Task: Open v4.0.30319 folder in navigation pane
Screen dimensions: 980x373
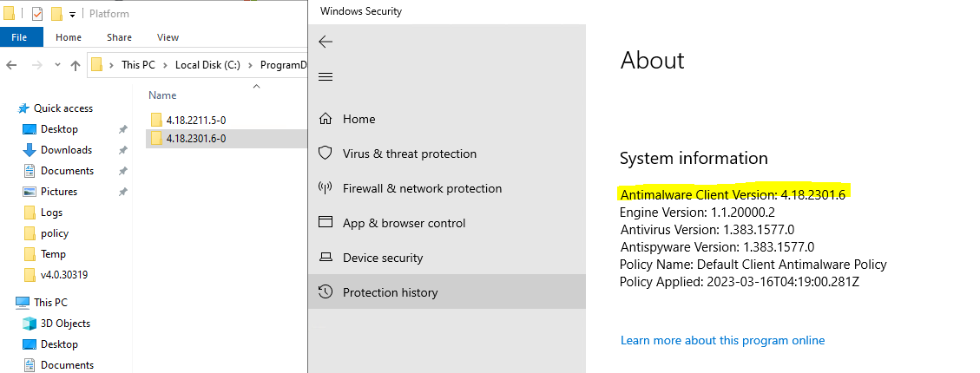Action: [64, 274]
